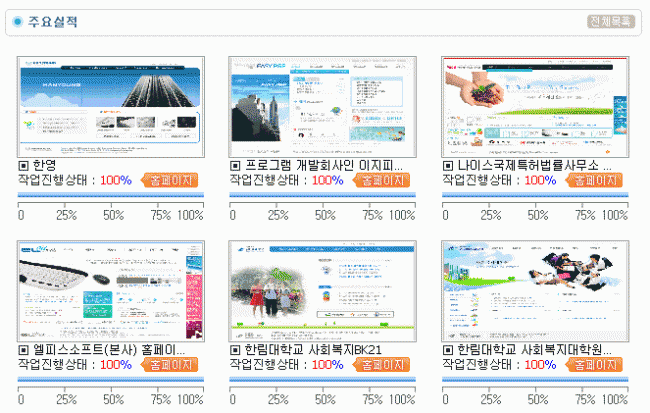Select the 한림대학교 사회복지BK21 title link

pos(315,350)
